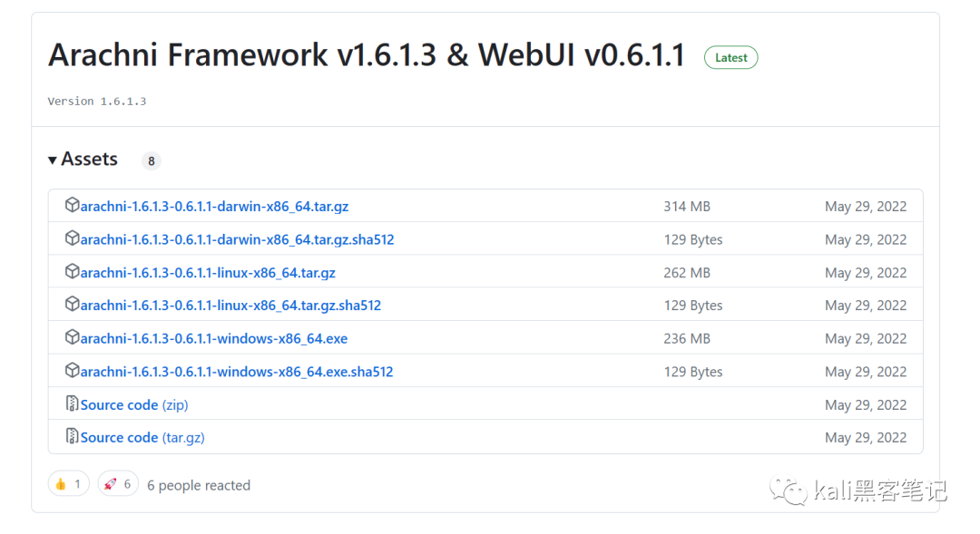980x534 pixels.
Task: Click package icon beside linux tar.gz asset
Action: pos(72,272)
